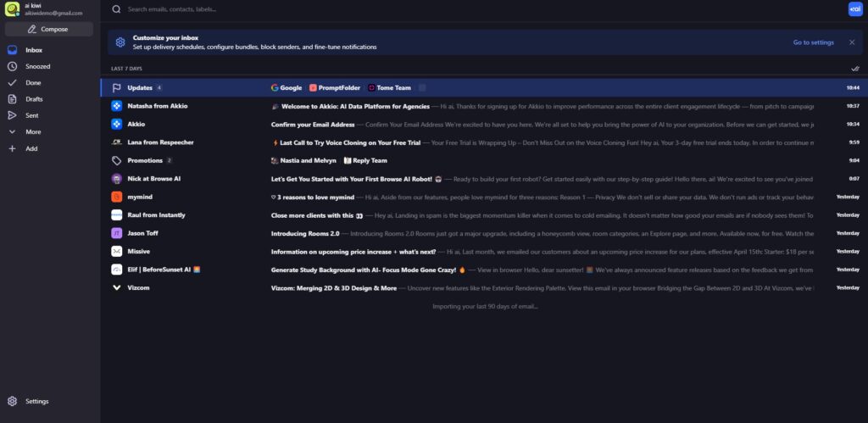Open Last Call to Try Voice Cloning email
This screenshot has height=423, width=868.
(484, 142)
